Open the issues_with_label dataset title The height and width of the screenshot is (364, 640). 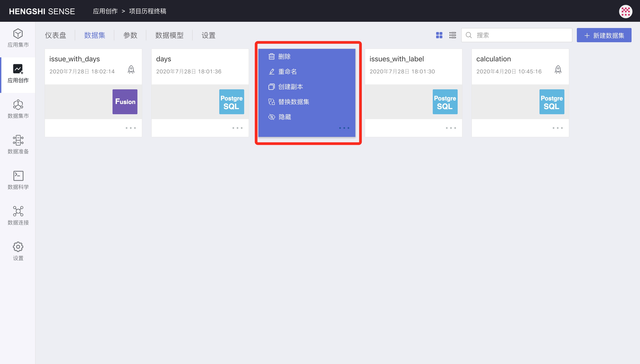click(397, 59)
